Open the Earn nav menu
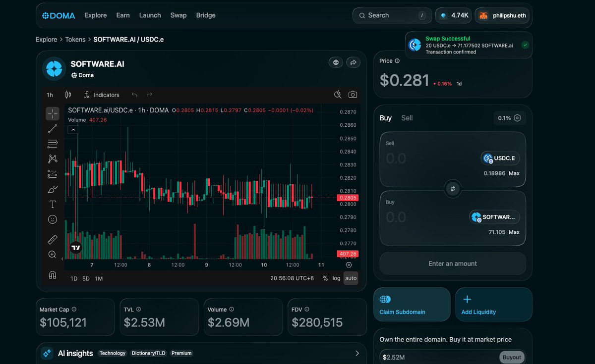This screenshot has width=595, height=364. 123,15
